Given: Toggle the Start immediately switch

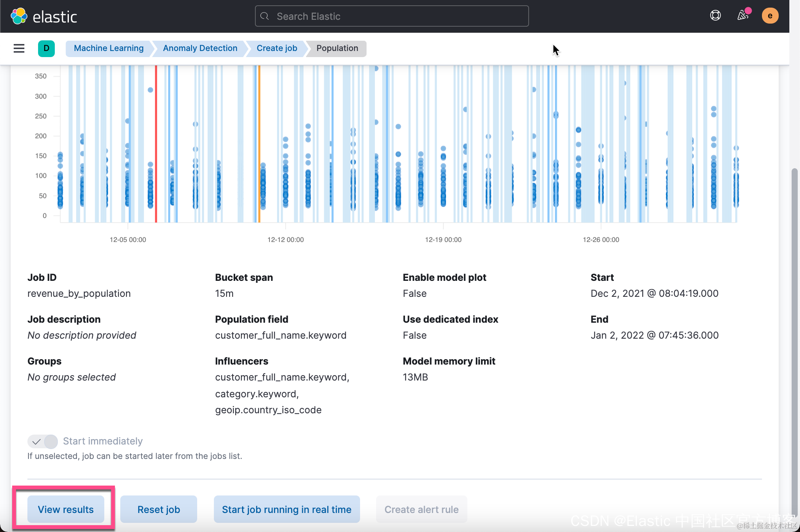Looking at the screenshot, I should [x=43, y=441].
